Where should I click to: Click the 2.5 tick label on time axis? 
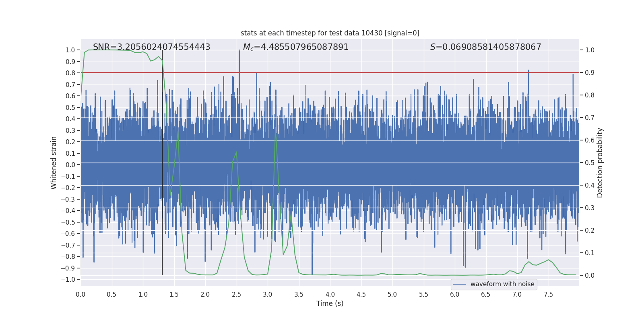[x=236, y=294]
